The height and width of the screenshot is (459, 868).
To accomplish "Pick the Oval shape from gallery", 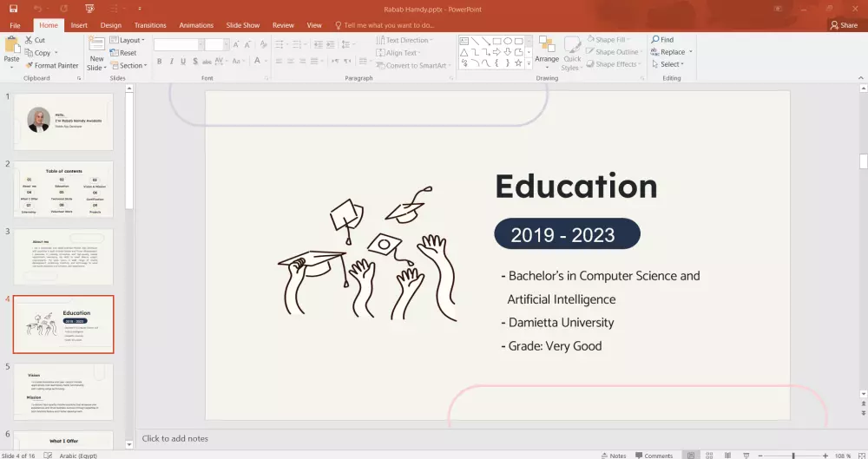I will click(508, 41).
